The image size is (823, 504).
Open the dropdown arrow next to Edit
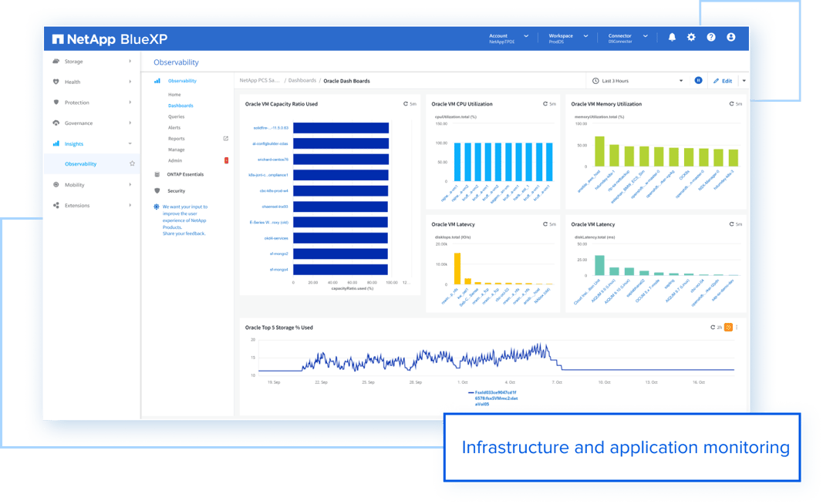click(744, 81)
